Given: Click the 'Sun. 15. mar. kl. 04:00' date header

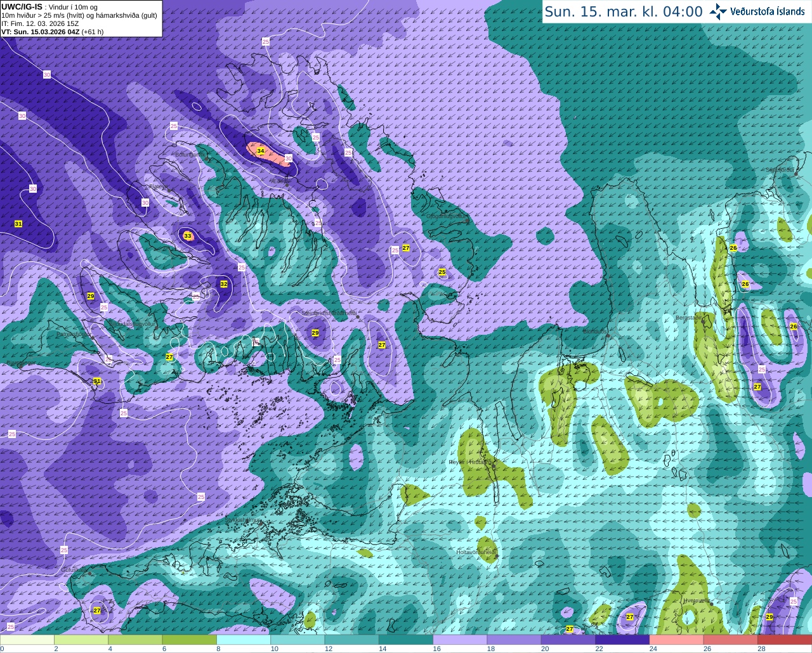Looking at the screenshot, I should tap(624, 11).
